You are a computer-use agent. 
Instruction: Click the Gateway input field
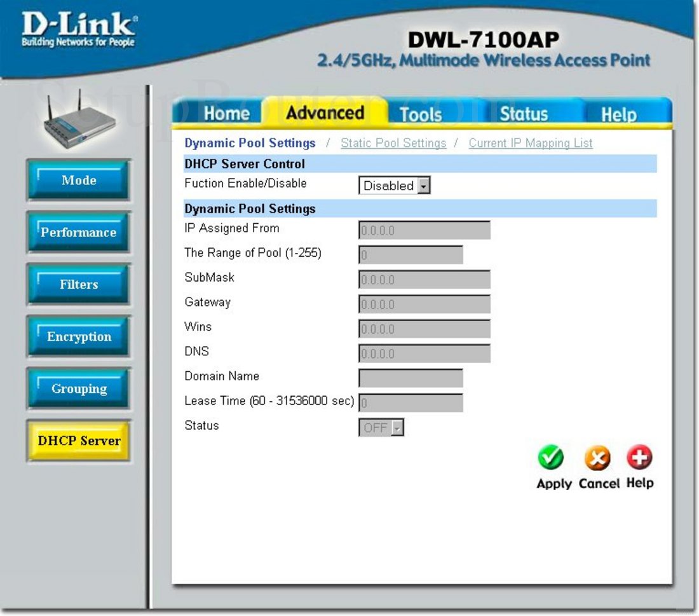click(424, 305)
